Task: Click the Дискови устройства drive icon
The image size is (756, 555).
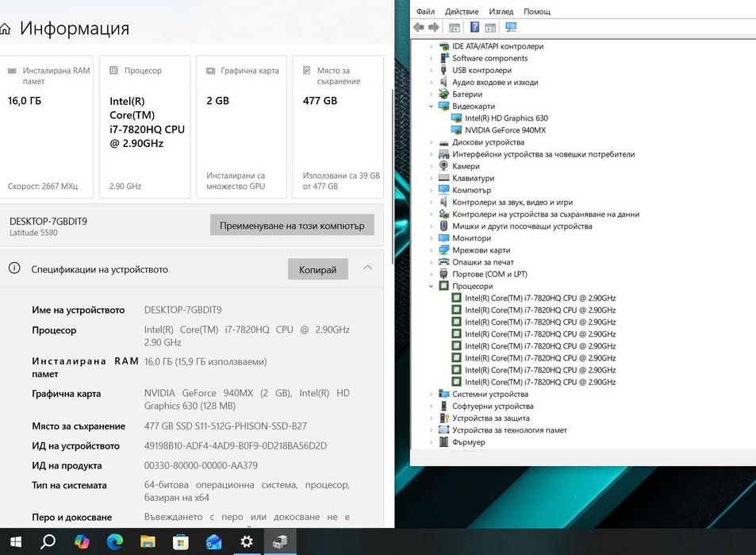Action: coord(443,142)
